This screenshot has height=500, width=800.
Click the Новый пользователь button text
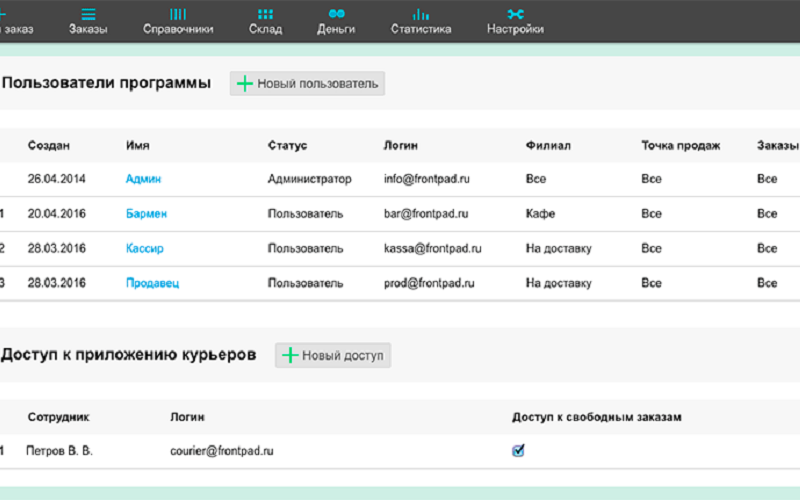[317, 84]
